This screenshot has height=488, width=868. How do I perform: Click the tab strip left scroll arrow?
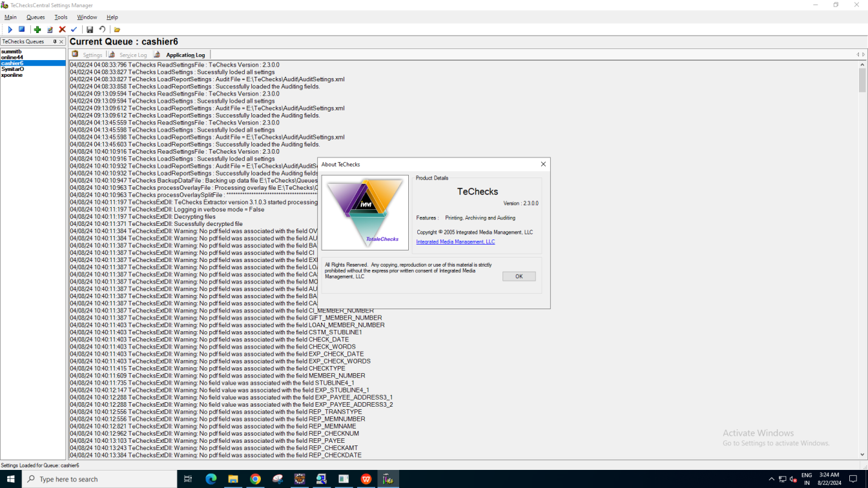(x=858, y=55)
